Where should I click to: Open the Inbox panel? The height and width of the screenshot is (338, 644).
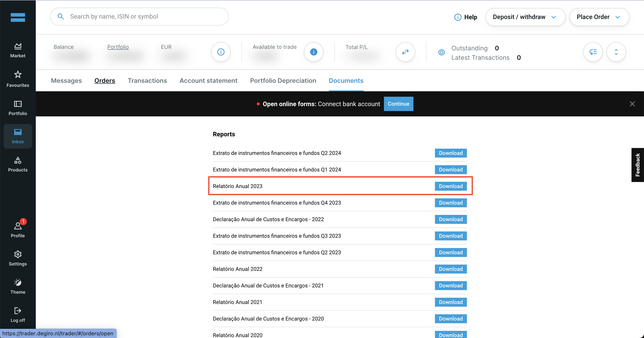point(18,136)
